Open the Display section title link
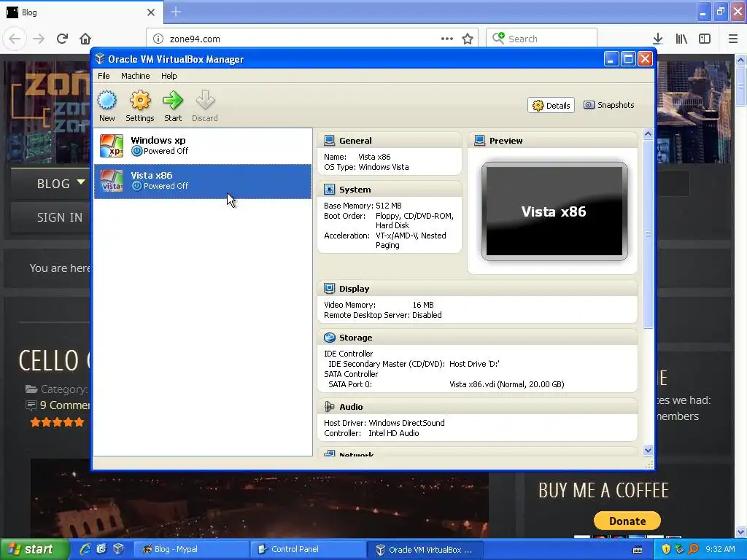 point(354,289)
